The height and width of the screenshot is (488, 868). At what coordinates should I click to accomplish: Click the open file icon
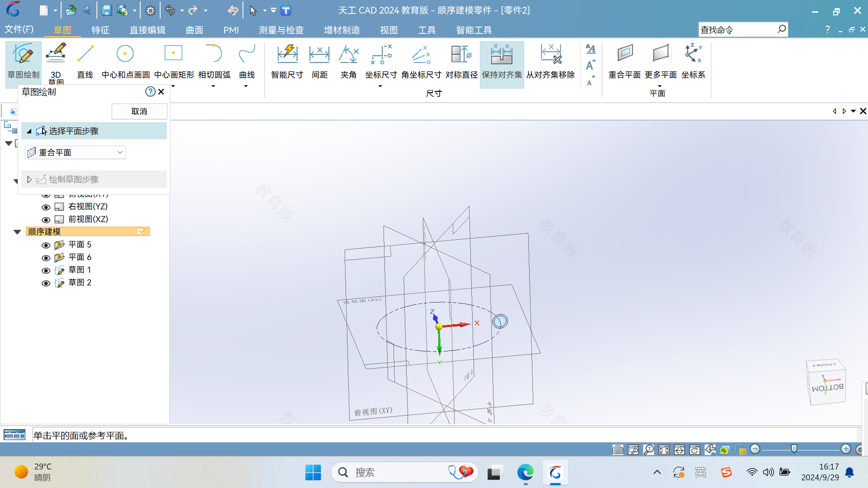(71, 10)
